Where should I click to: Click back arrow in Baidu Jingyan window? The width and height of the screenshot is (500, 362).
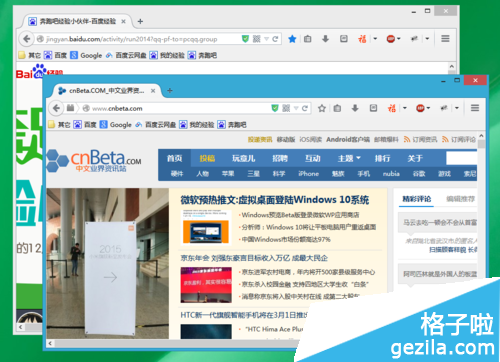[27, 39]
